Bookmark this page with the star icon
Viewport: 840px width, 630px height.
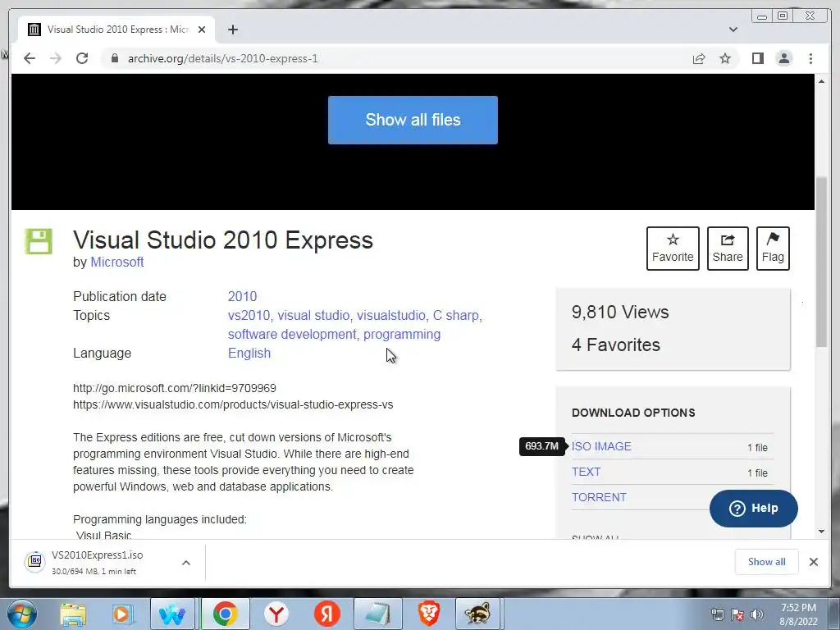(725, 58)
